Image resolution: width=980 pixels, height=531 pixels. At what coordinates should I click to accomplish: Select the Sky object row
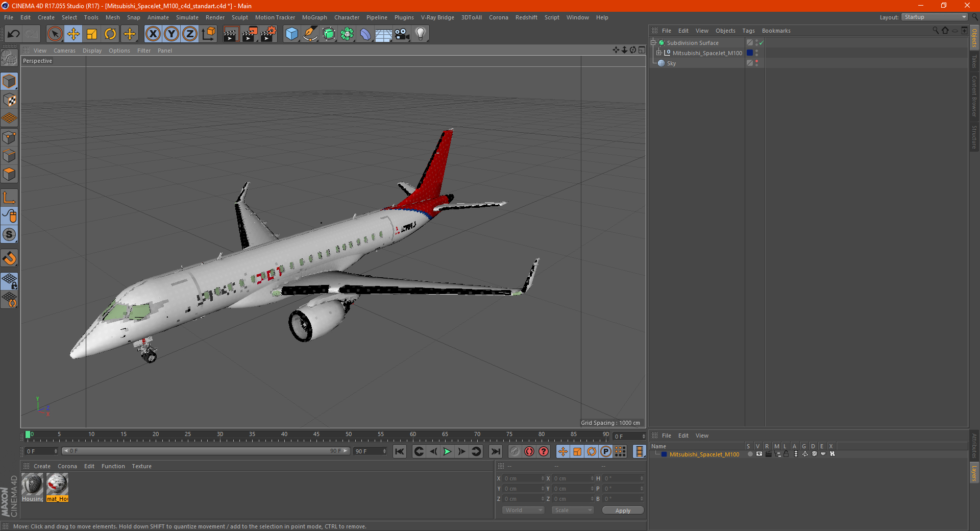tap(697, 63)
